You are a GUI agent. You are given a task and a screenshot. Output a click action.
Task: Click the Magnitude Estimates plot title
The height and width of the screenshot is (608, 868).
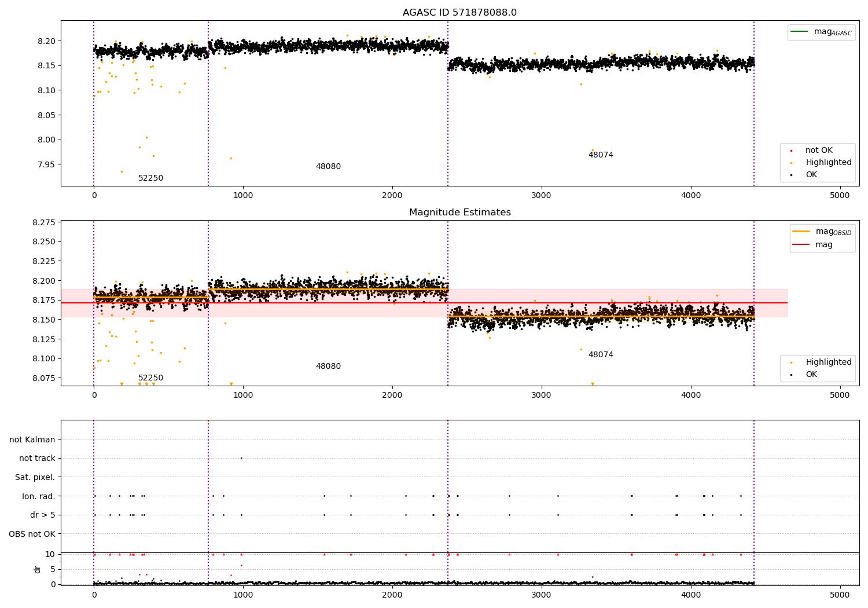point(459,213)
